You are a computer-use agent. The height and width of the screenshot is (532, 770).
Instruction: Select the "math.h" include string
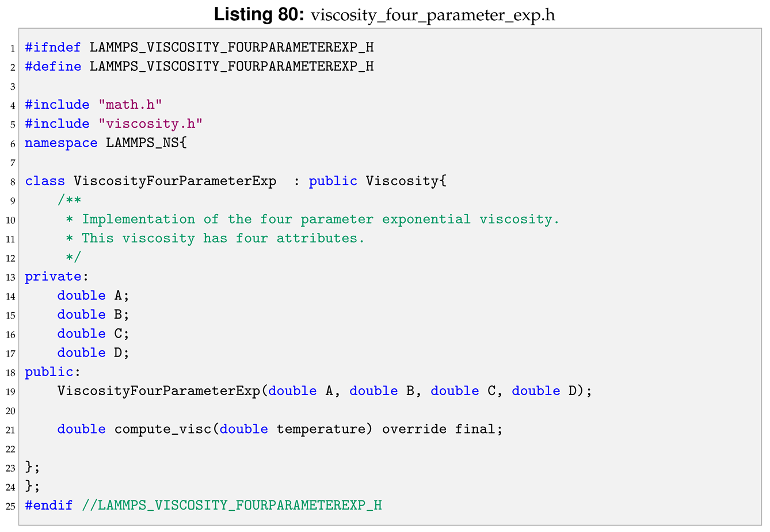pyautogui.click(x=130, y=105)
